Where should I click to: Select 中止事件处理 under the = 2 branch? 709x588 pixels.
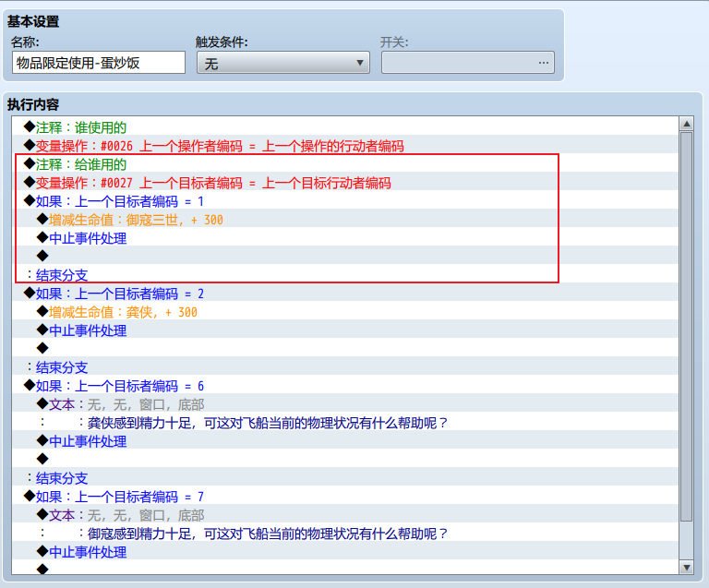coord(345,330)
